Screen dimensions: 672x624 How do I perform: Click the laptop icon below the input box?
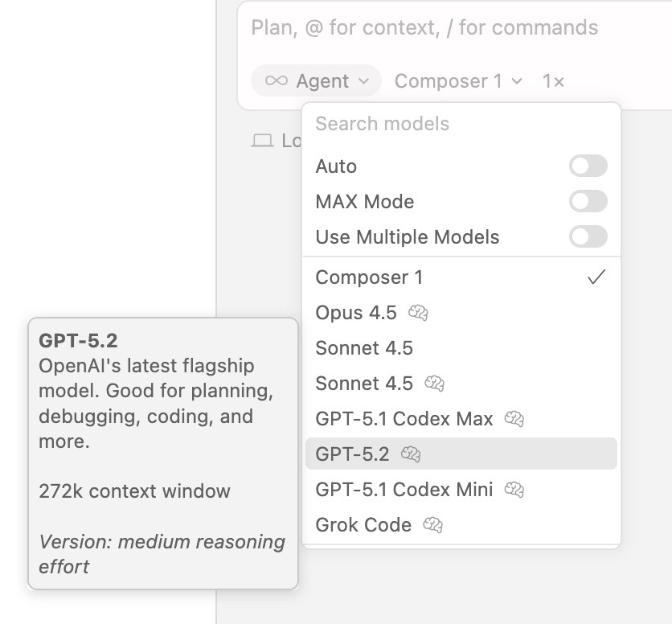coord(262,141)
